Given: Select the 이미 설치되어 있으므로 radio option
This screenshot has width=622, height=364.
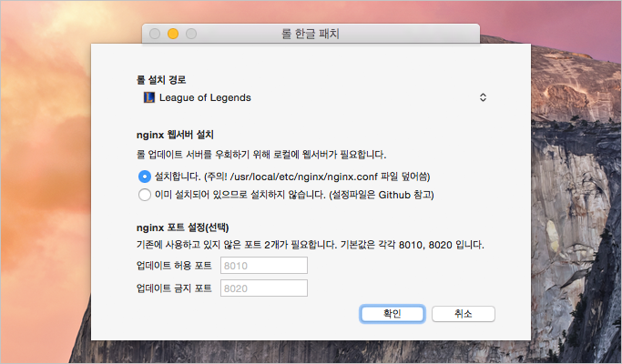Looking at the screenshot, I should click(x=145, y=195).
